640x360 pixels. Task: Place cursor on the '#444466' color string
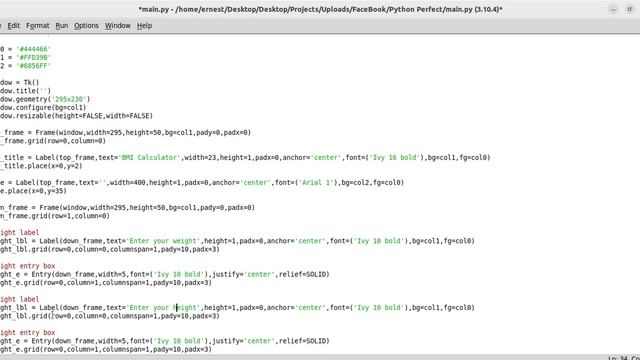(33, 49)
